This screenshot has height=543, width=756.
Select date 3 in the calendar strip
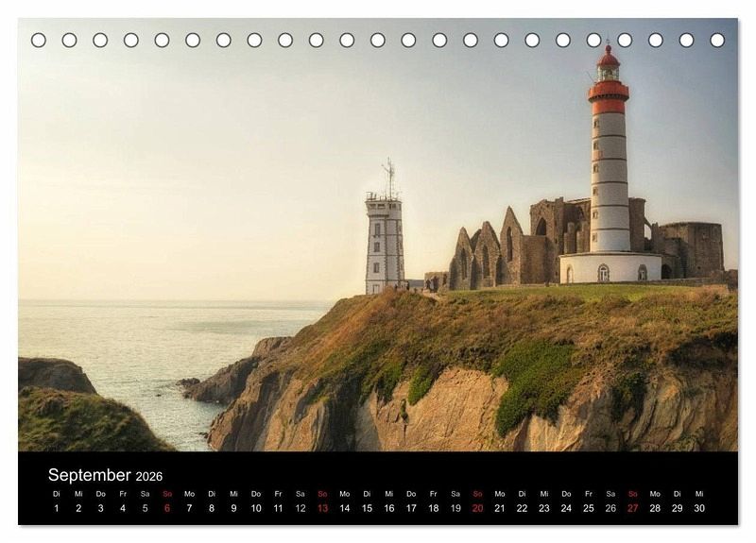coord(101,508)
